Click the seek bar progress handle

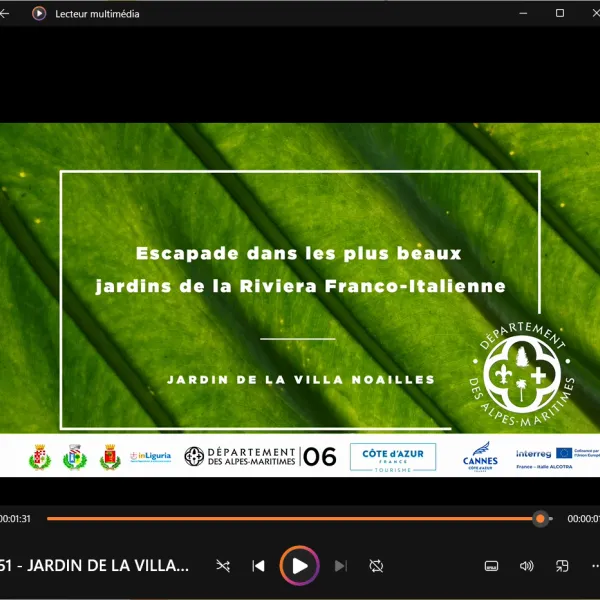pyautogui.click(x=540, y=518)
